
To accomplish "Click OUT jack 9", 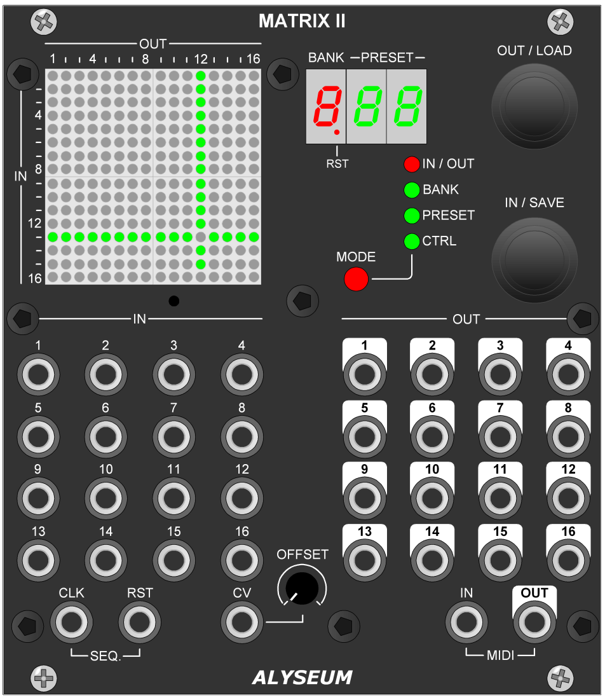I will pyautogui.click(x=365, y=498).
